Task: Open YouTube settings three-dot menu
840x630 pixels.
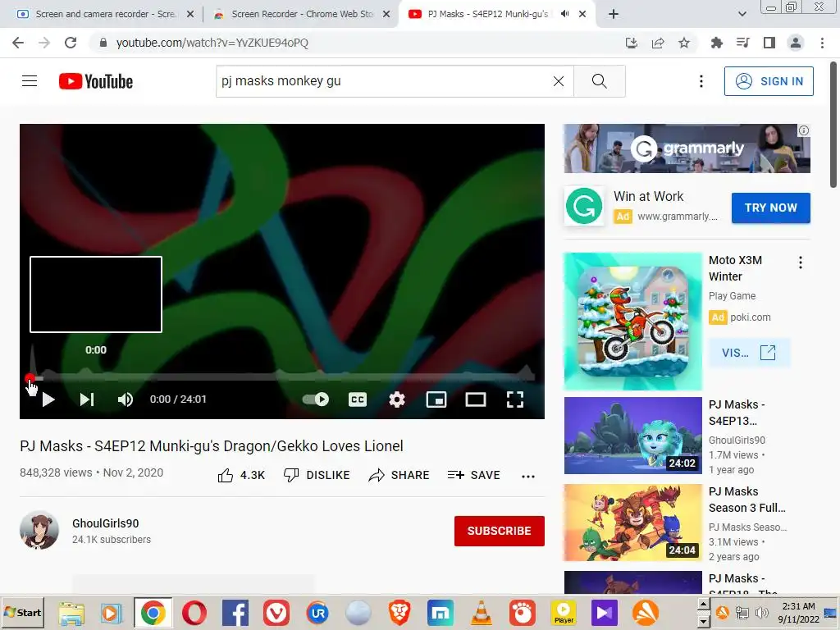Action: (x=701, y=81)
